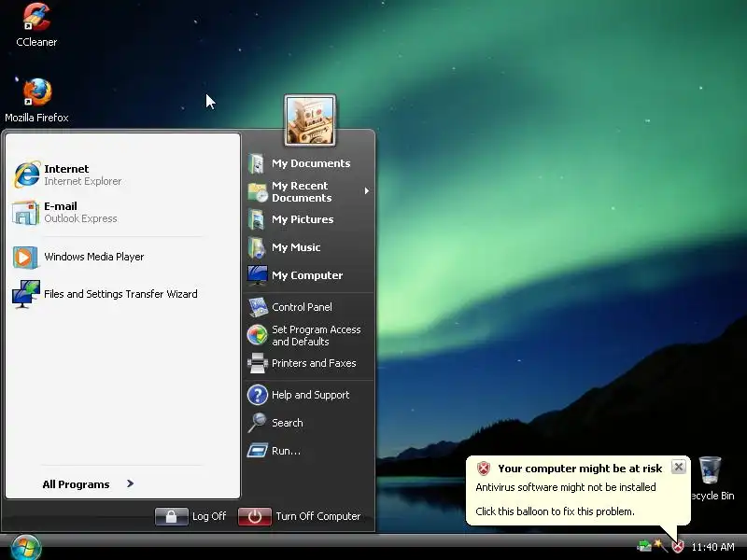Click the Printers and Faxes icon

coord(258,363)
